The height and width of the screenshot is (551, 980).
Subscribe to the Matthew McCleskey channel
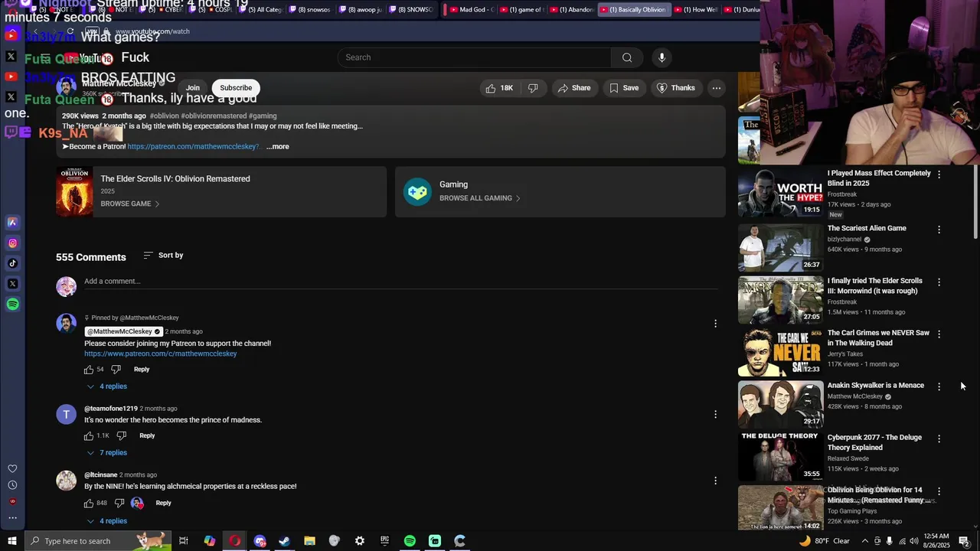point(236,88)
